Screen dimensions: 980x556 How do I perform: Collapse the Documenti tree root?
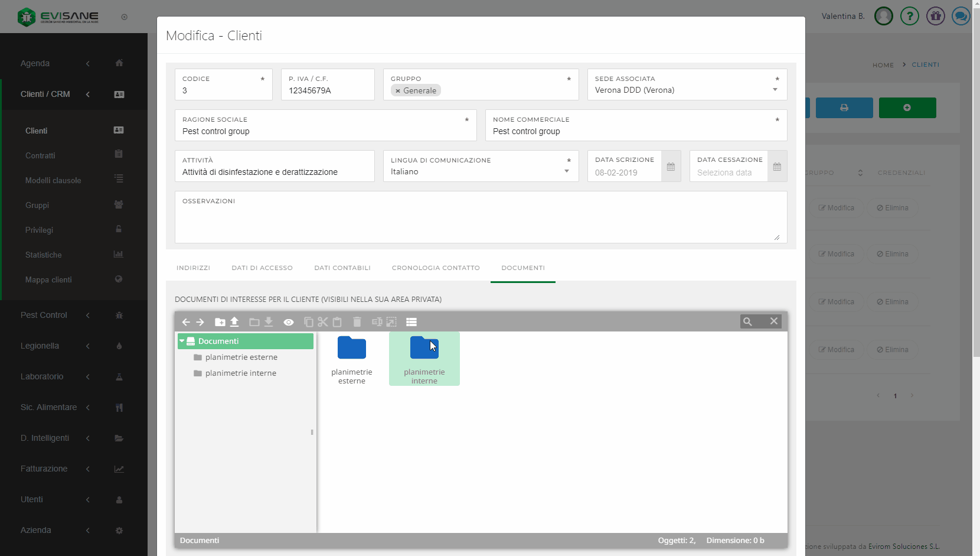click(182, 341)
